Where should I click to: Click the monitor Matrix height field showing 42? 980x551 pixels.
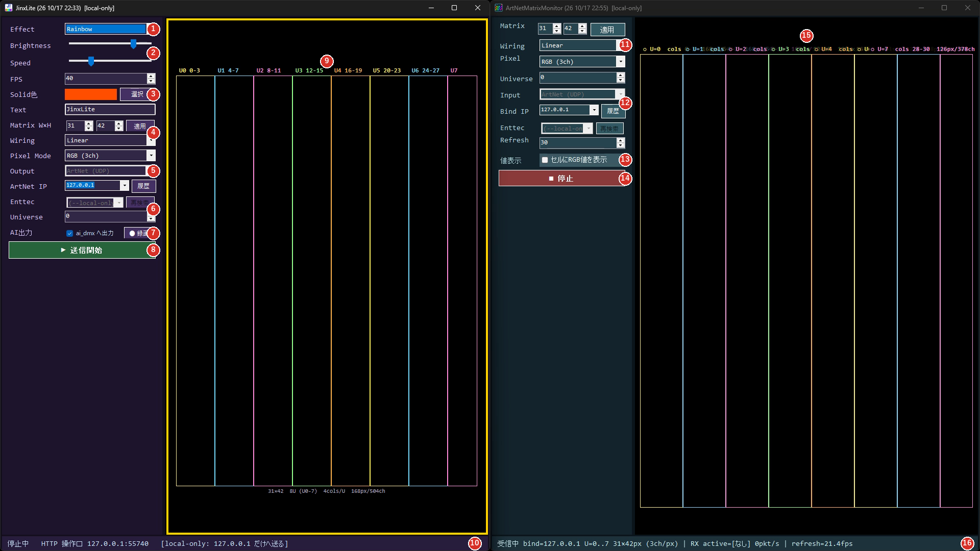(x=571, y=29)
